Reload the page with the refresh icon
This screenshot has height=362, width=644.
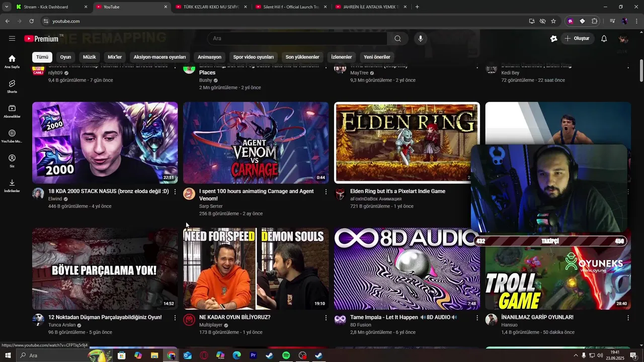(x=31, y=21)
